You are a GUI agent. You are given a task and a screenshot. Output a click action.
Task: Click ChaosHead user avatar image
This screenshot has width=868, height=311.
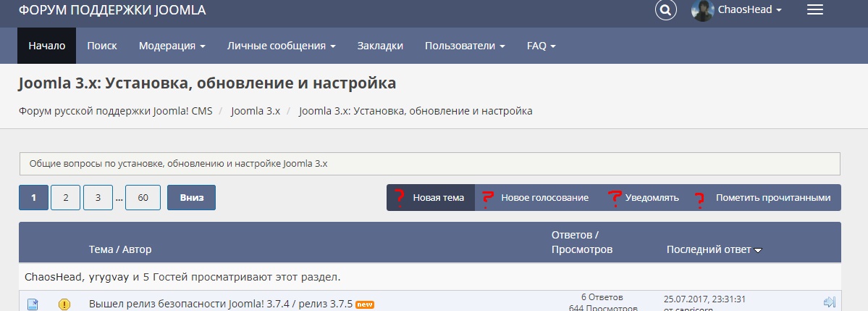[x=702, y=10]
